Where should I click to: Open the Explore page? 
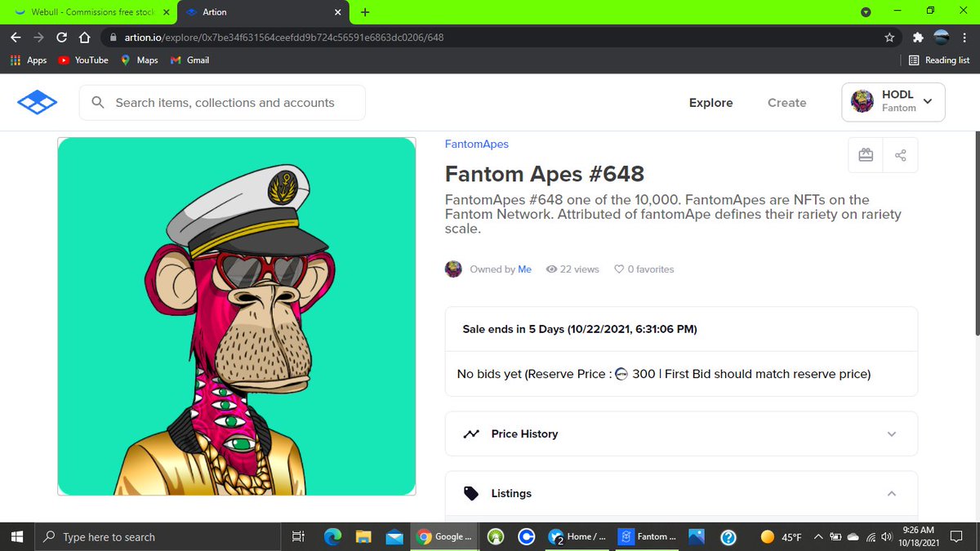pos(711,103)
